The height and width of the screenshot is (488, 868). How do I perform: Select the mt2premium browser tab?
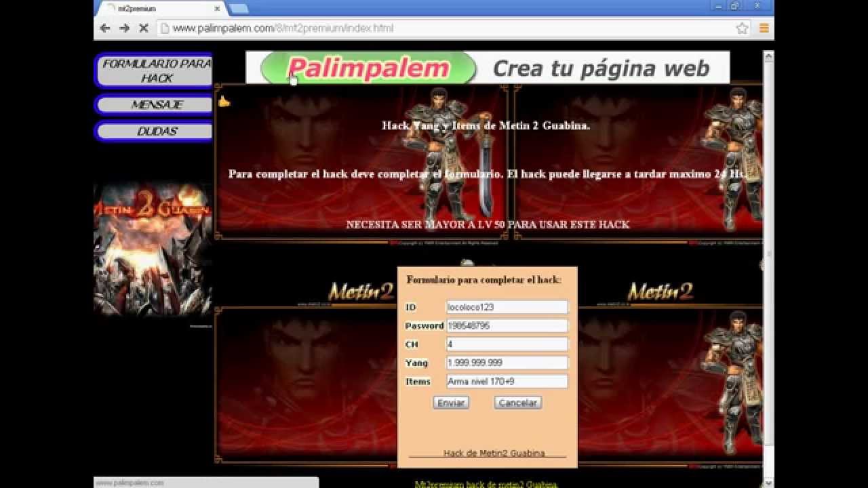[x=159, y=9]
